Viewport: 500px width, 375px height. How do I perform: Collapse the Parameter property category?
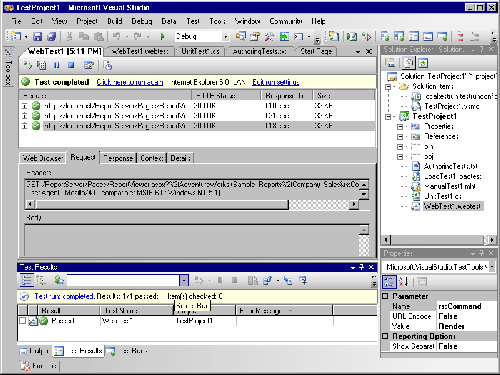click(385, 296)
